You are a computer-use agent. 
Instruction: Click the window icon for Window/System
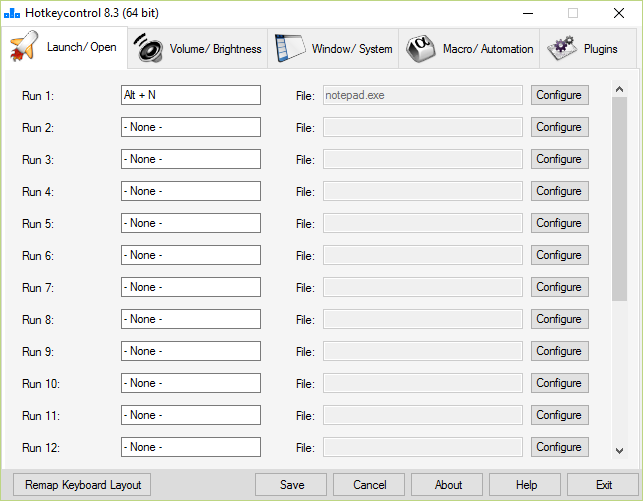click(290, 48)
